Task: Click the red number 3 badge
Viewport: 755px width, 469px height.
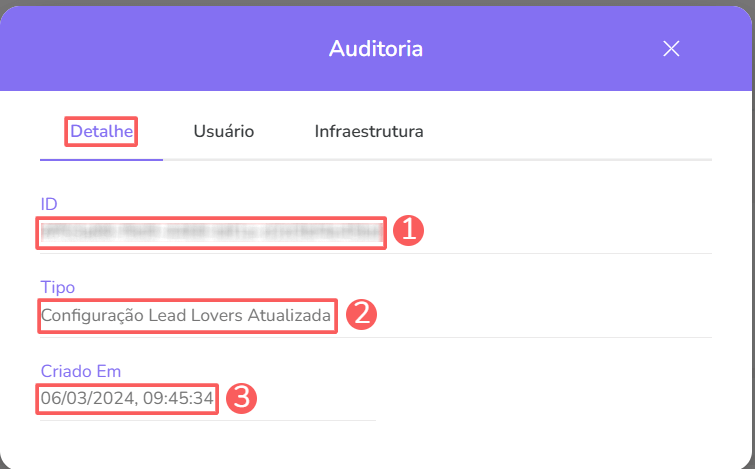Action: point(241,398)
